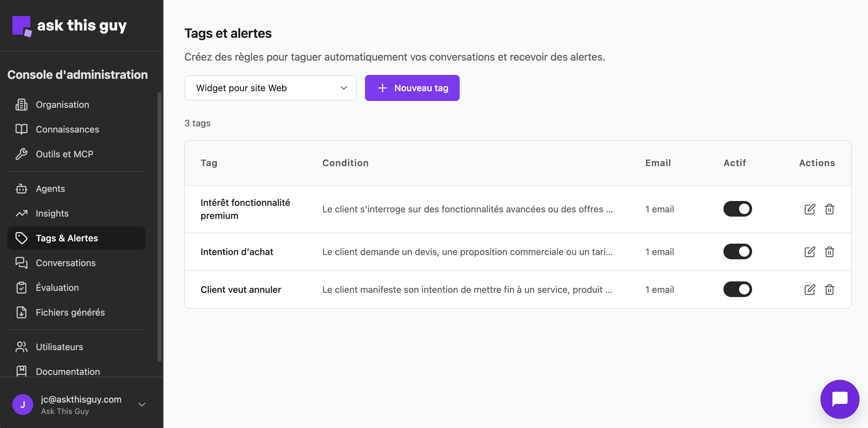Expand the jc@askthisguy.com account menu
868x428 pixels.
142,405
